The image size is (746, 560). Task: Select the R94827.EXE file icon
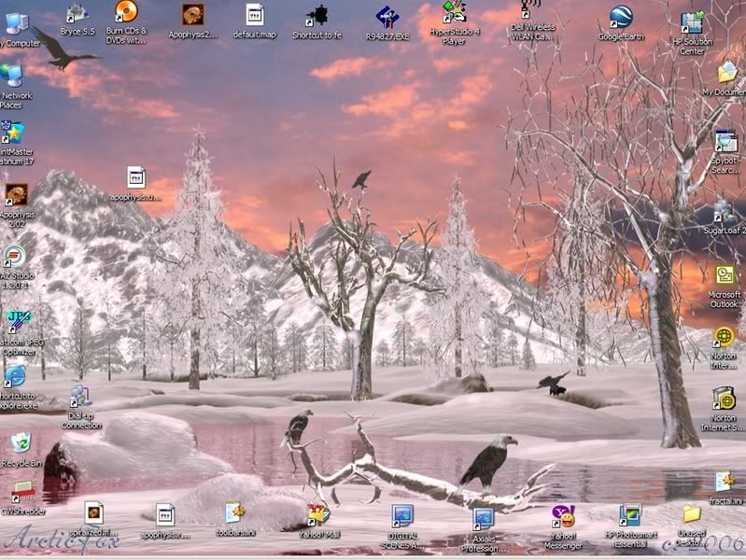tap(387, 17)
